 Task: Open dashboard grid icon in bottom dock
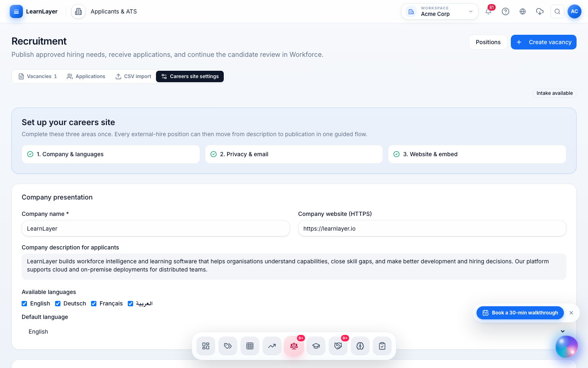point(206,346)
